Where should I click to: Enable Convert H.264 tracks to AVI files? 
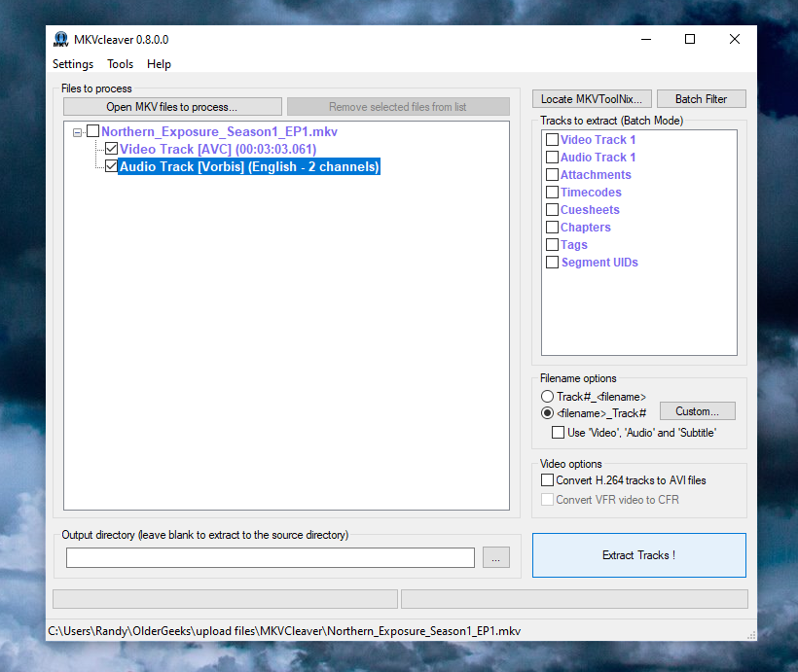548,480
